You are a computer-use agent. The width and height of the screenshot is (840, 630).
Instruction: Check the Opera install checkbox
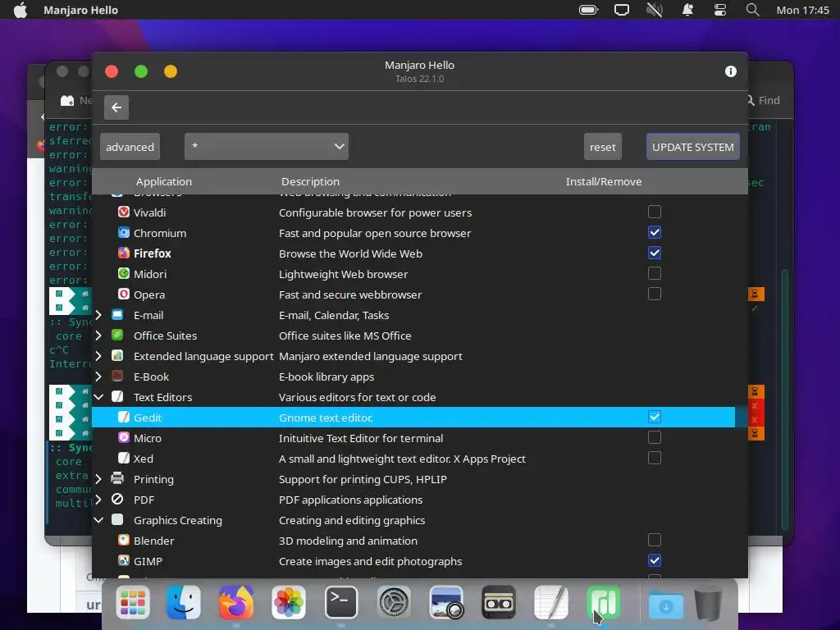pos(654,294)
